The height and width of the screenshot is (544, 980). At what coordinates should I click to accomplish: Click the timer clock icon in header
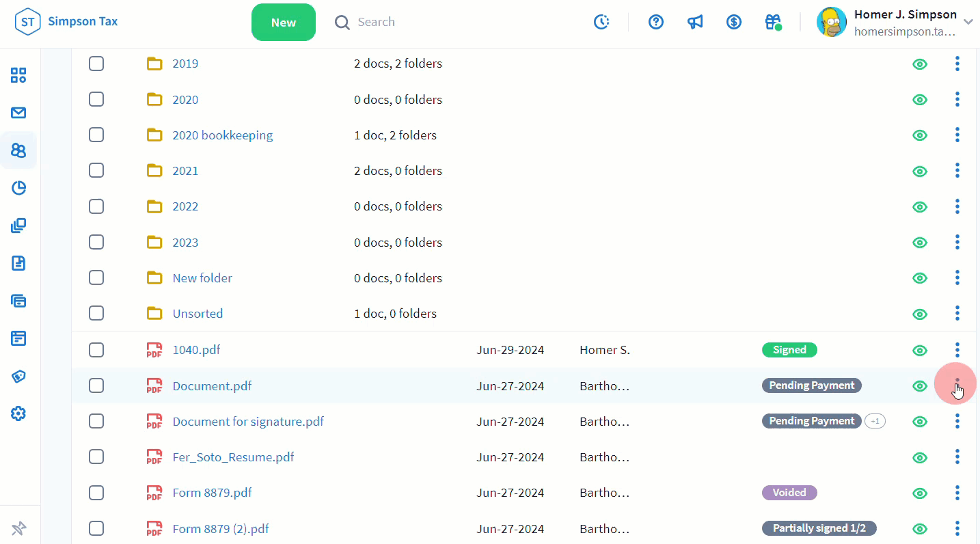tap(601, 22)
